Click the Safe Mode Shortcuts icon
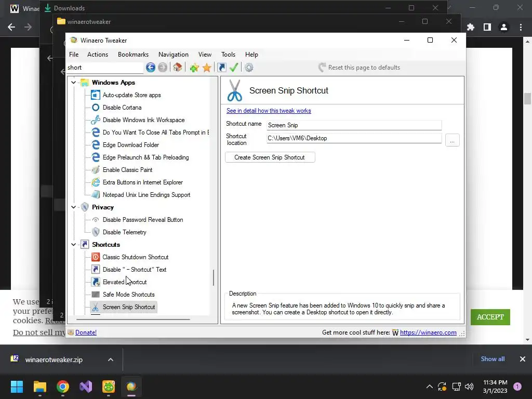Screen dimensions: 532x399 pyautogui.click(x=96, y=295)
